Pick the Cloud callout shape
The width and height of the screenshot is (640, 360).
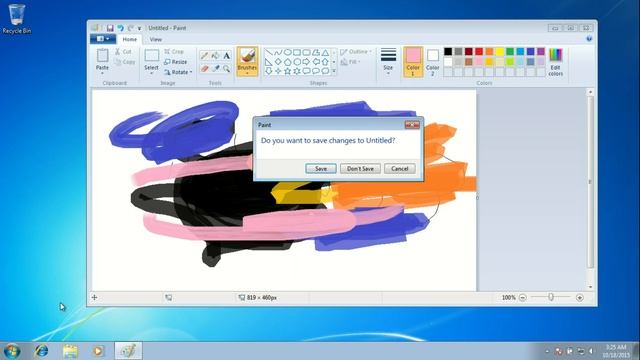325,71
